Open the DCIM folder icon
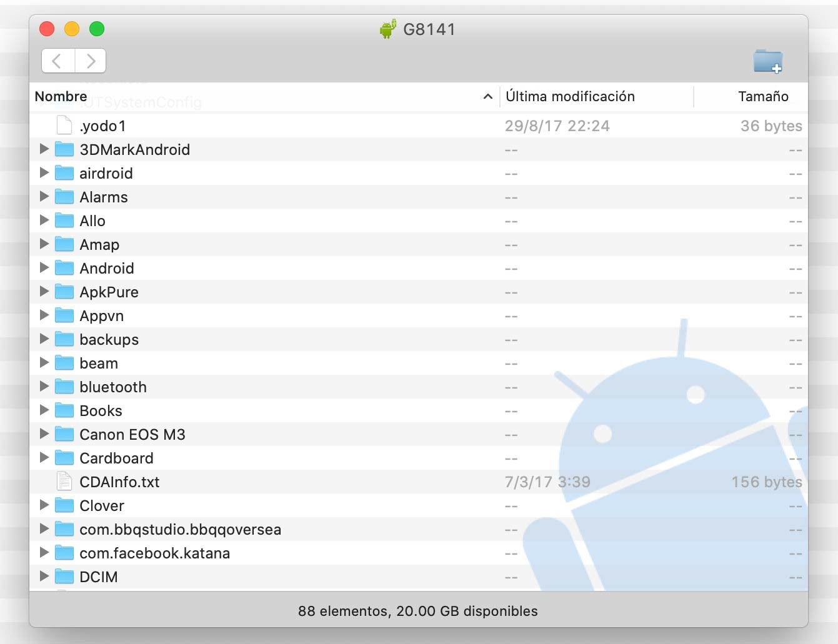 (x=65, y=577)
